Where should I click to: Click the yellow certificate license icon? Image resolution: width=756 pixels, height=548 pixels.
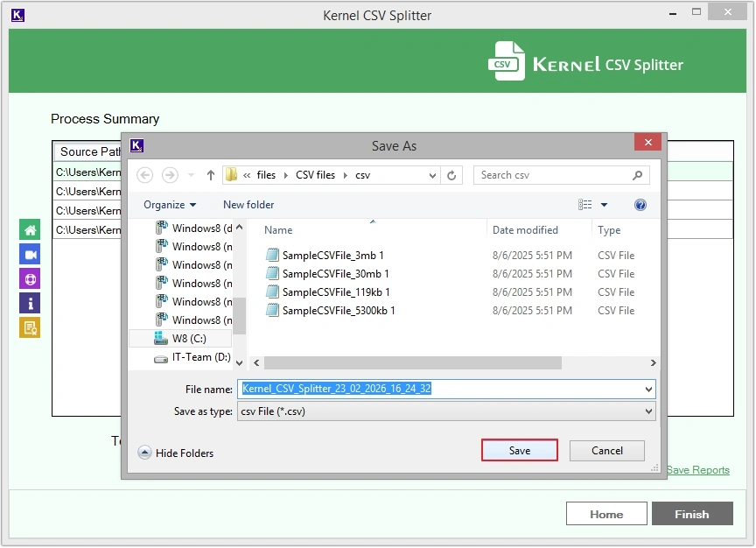tap(30, 327)
